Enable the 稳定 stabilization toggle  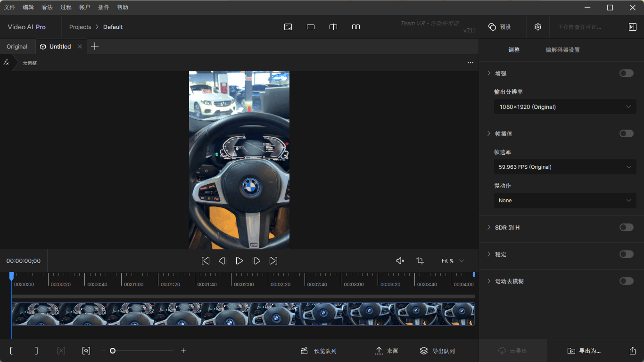coord(626,254)
